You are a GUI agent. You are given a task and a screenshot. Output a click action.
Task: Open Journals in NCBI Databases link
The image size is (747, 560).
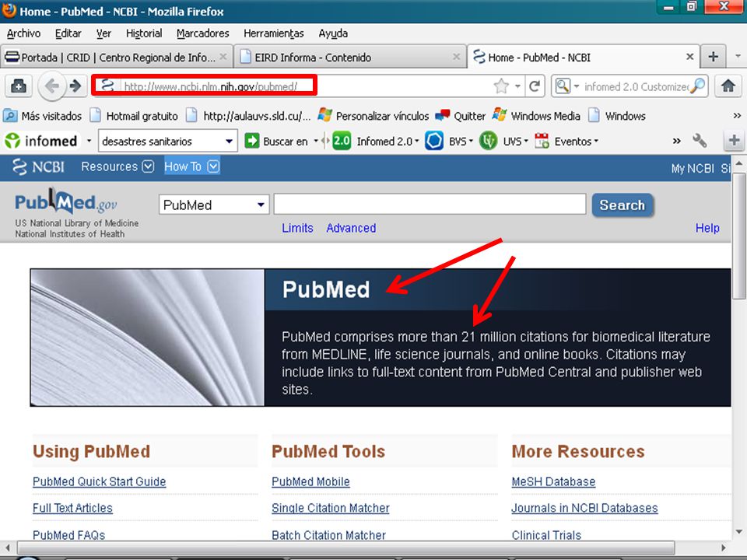click(584, 508)
